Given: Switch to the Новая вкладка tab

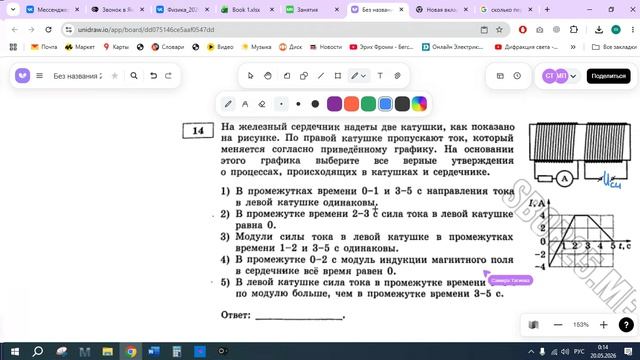Looking at the screenshot, I should (x=442, y=9).
